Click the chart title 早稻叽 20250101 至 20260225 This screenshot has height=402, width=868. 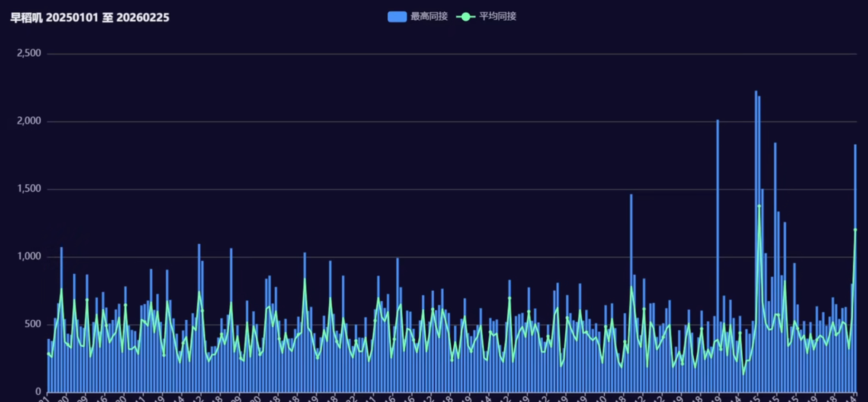coord(90,17)
